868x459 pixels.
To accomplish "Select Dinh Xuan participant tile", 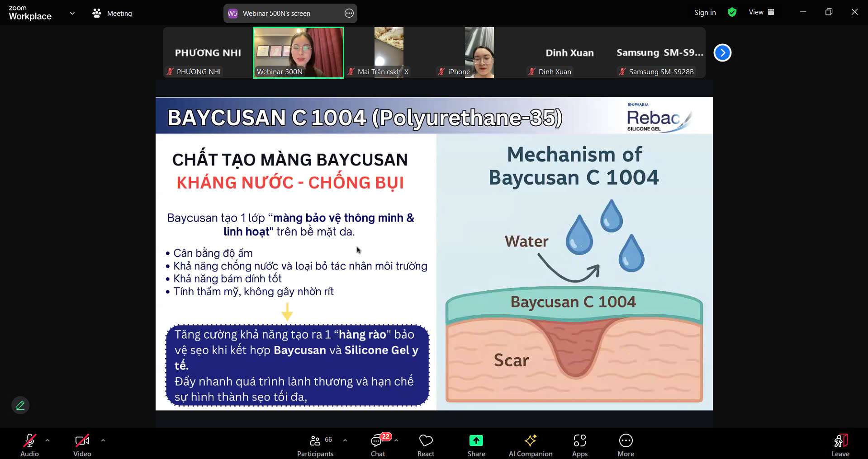I will (x=570, y=52).
